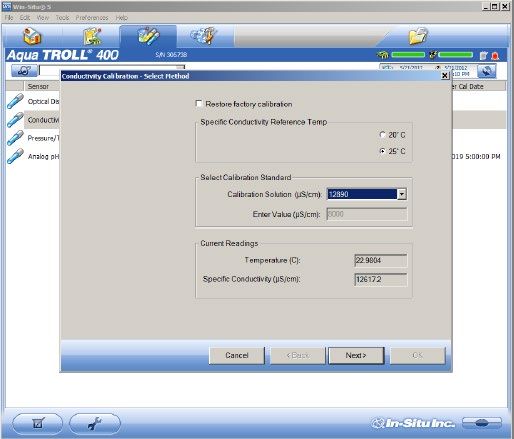Open the Edit menu
This screenshot has height=439, width=514.
[25, 18]
